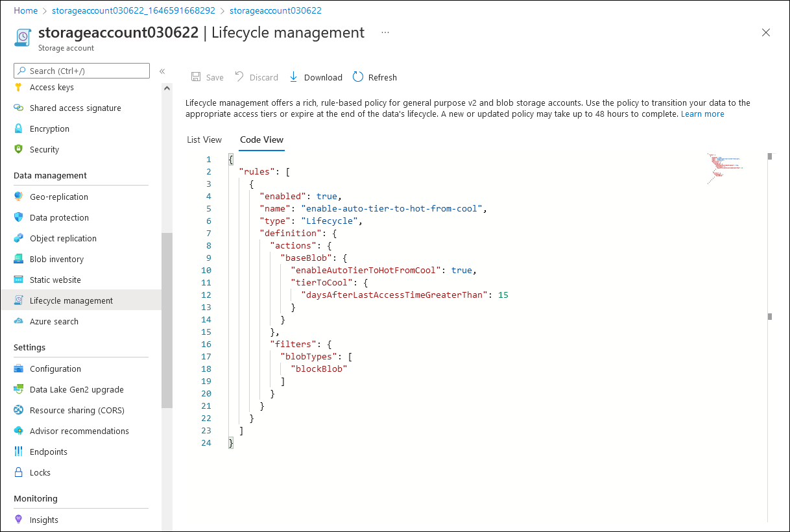
Task: Click the Monitoring section heading
Action: [x=36, y=499]
